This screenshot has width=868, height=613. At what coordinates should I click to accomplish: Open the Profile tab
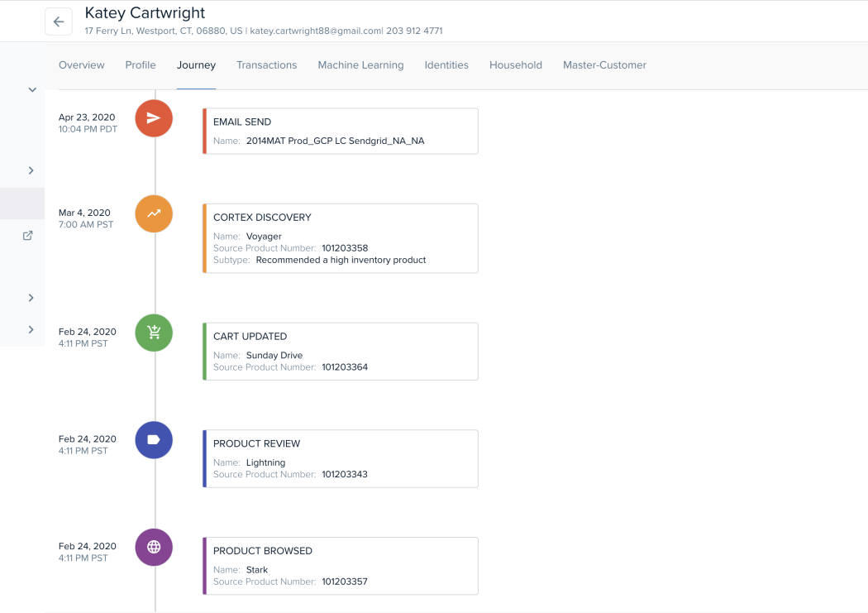[x=141, y=65]
